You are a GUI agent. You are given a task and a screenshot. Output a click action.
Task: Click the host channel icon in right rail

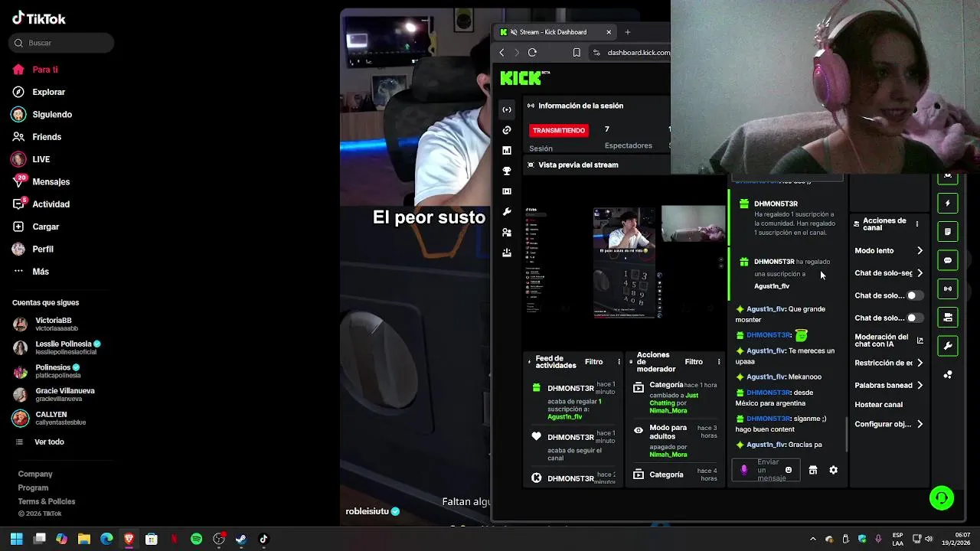click(948, 317)
